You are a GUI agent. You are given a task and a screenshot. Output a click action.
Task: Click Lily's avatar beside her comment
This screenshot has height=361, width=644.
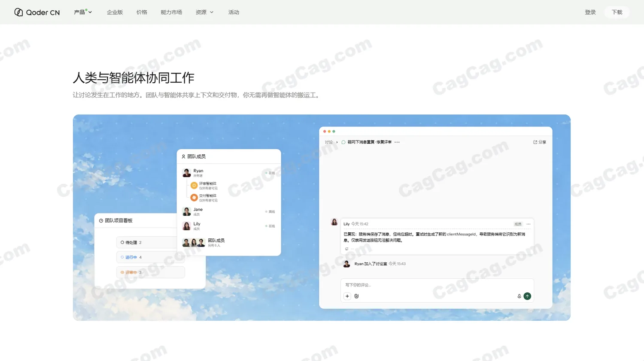pos(334,222)
